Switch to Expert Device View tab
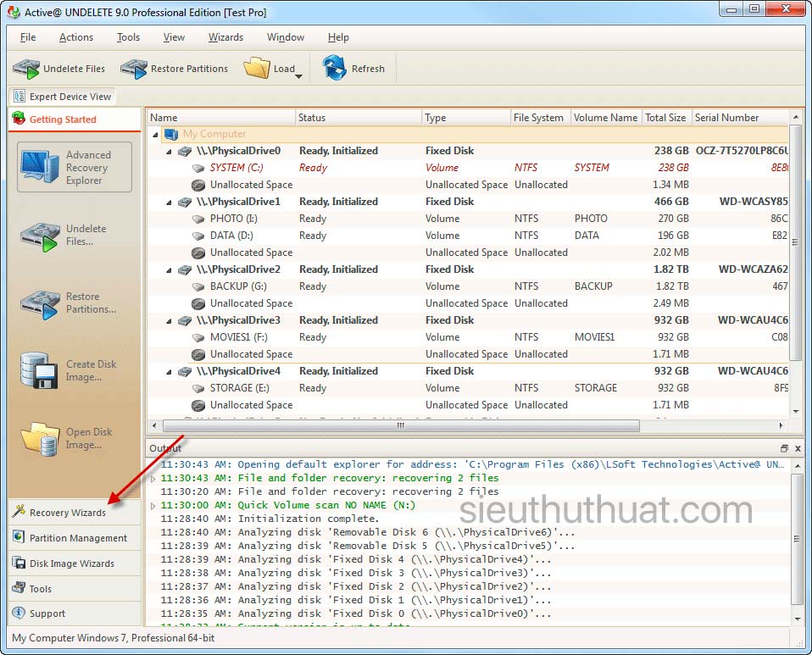Screen dimensions: 812x655 click(x=63, y=97)
